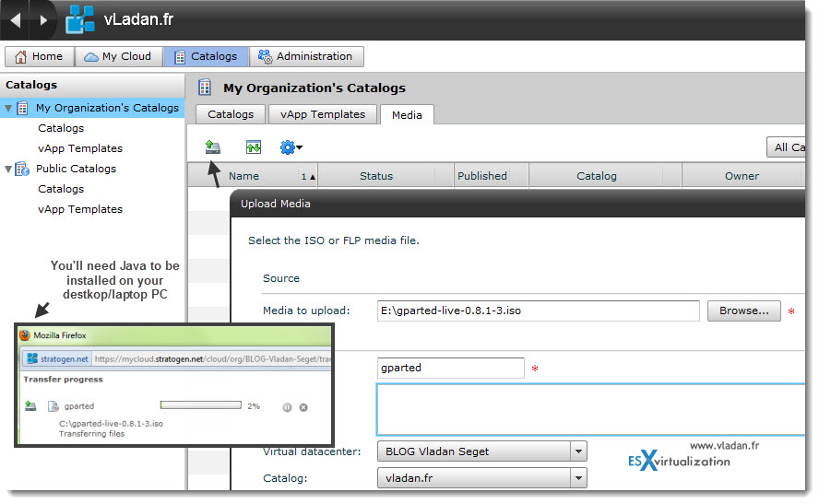819x504 pixels.
Task: Sort by the Name column header
Action: click(x=253, y=176)
